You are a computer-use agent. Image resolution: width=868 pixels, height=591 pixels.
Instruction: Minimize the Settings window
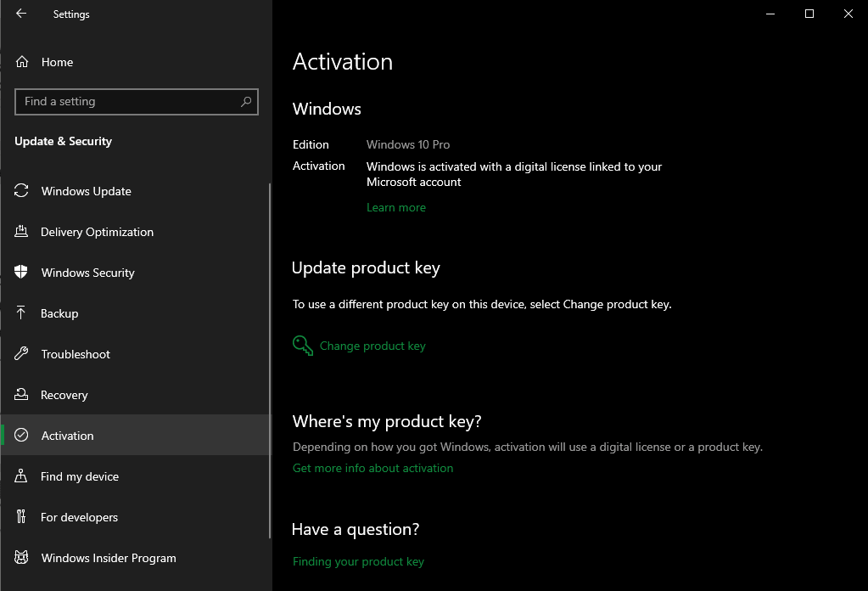click(x=770, y=14)
